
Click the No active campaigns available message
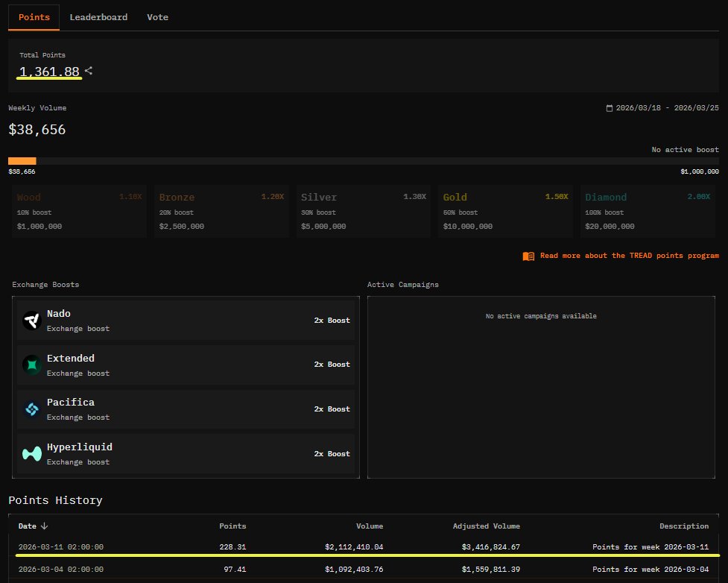(x=541, y=316)
